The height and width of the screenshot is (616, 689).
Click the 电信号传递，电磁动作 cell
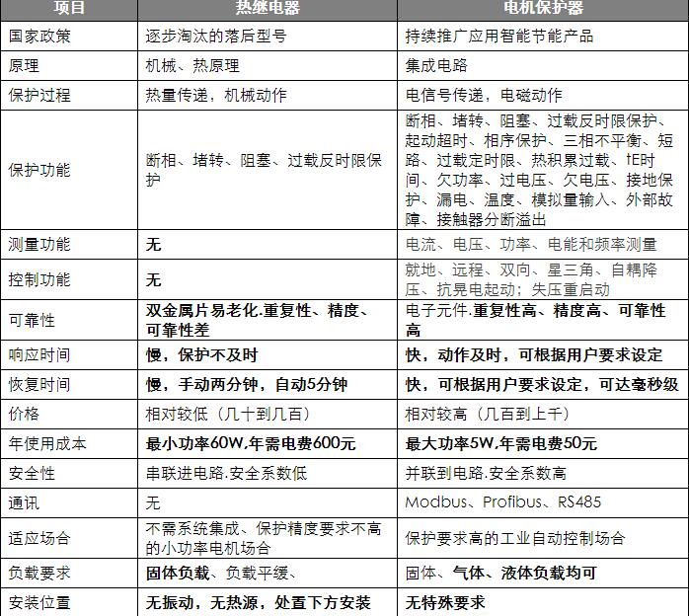coord(484,95)
